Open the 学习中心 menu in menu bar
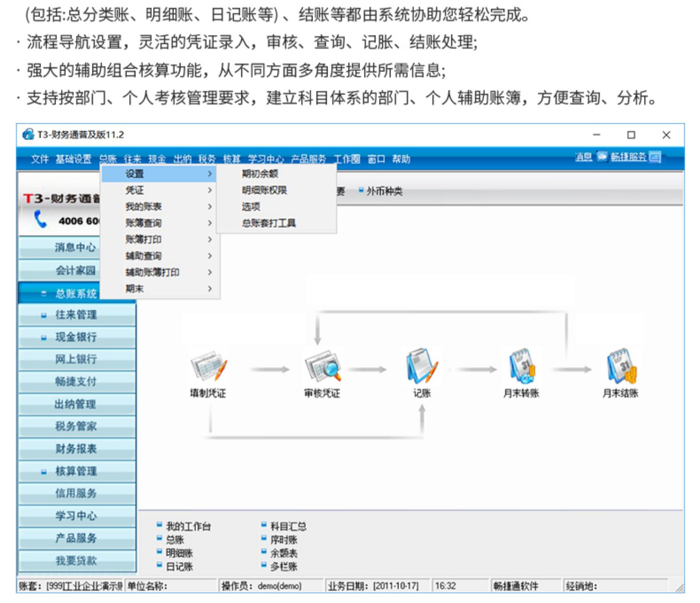The image size is (700, 603). [x=266, y=159]
